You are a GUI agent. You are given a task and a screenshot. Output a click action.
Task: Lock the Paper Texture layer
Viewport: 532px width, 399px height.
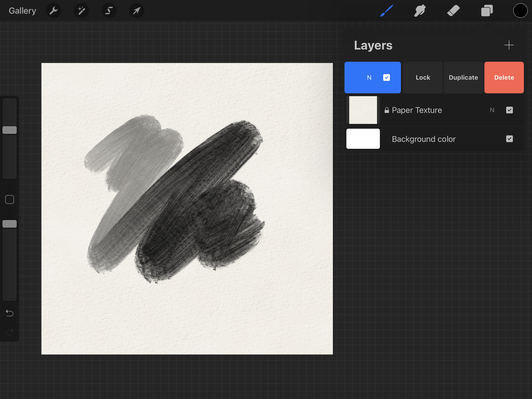pyautogui.click(x=423, y=78)
